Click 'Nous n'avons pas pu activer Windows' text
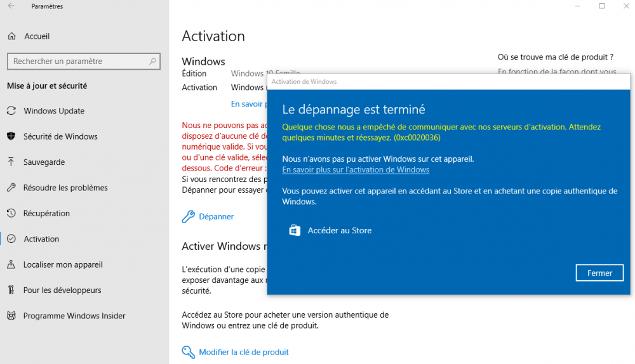Screen dimensions: 635x364 [378, 159]
